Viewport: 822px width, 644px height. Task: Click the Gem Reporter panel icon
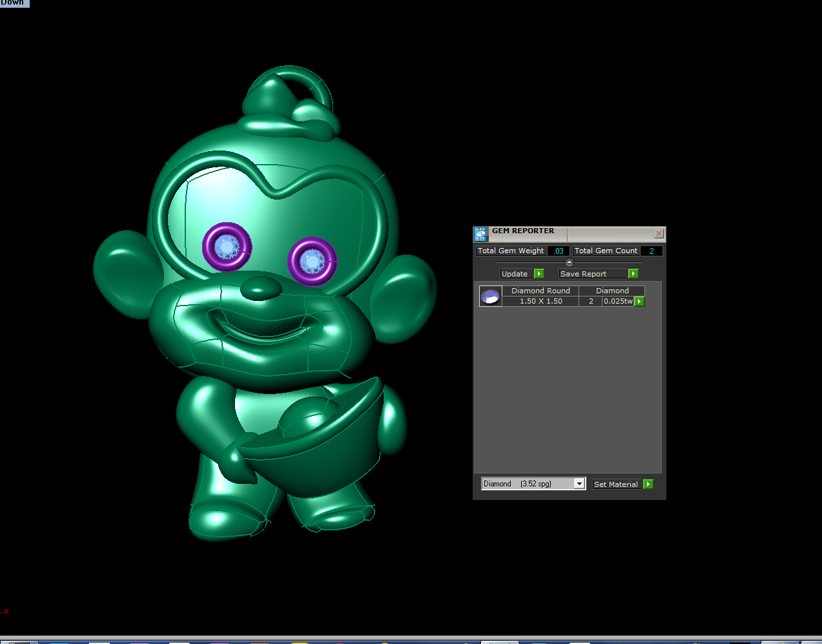[x=480, y=234]
